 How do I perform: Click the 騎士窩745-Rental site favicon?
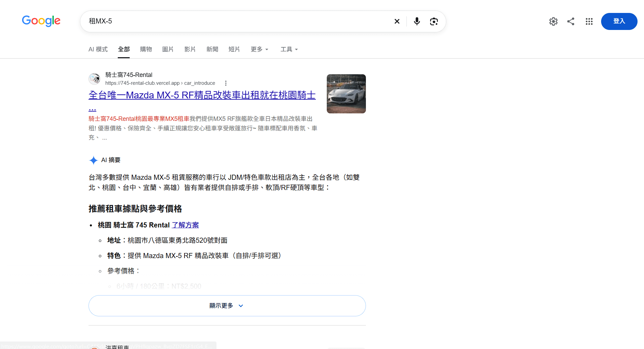point(94,79)
